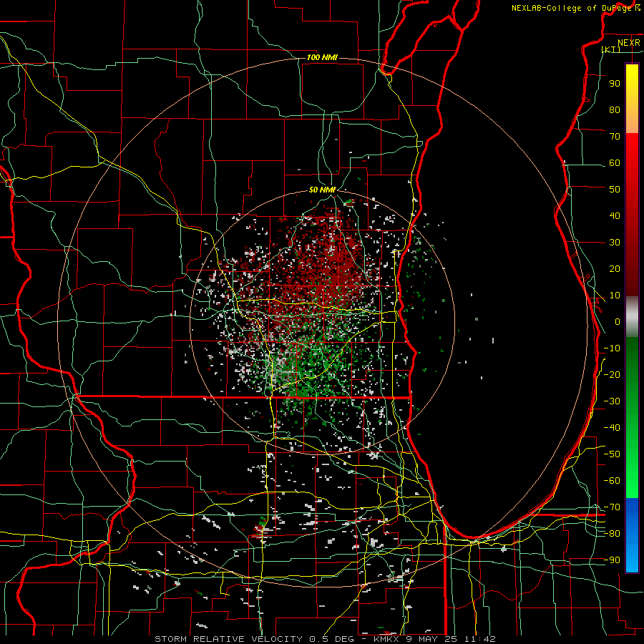The height and width of the screenshot is (644, 644).
Task: Click the gray near-zero segment of the color bar
Action: click(632, 317)
